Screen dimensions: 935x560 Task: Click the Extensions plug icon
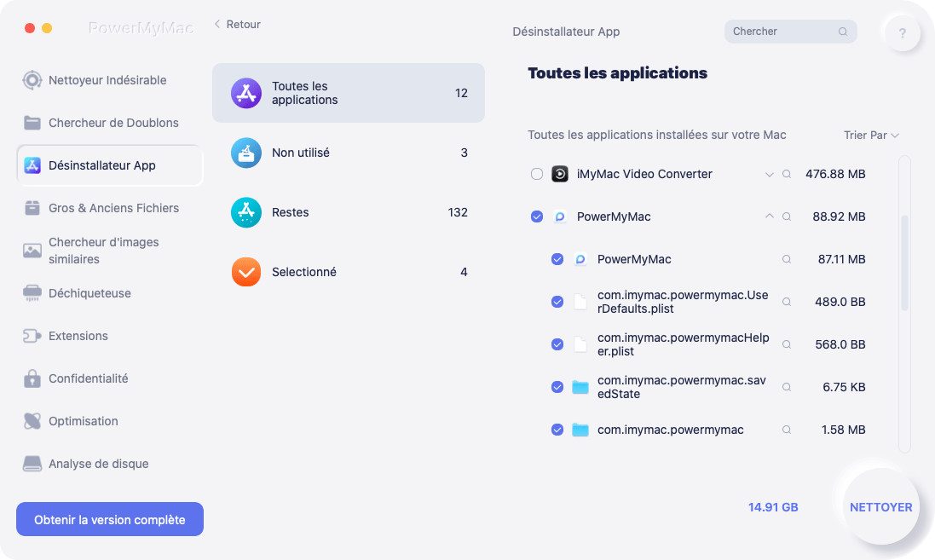coord(32,336)
